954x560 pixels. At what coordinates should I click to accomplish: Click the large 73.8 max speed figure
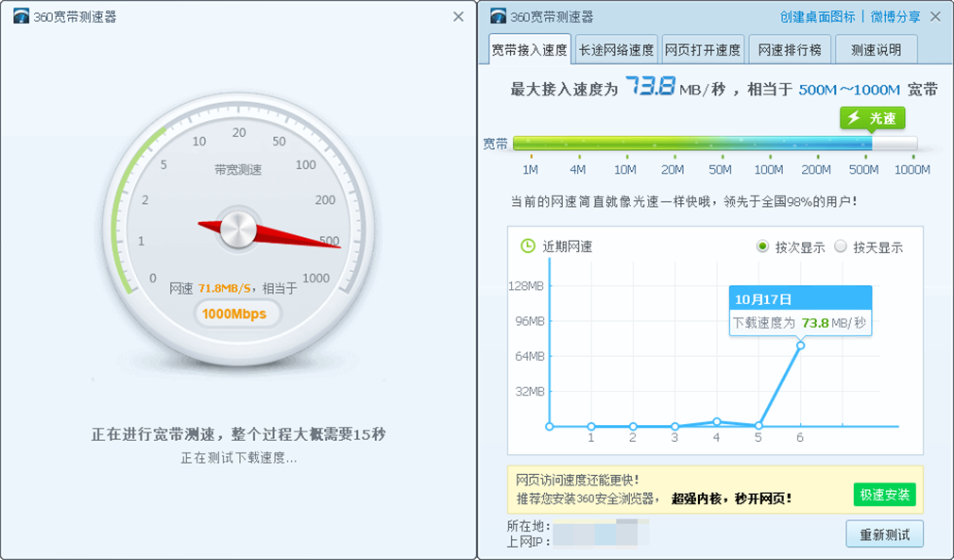[650, 86]
